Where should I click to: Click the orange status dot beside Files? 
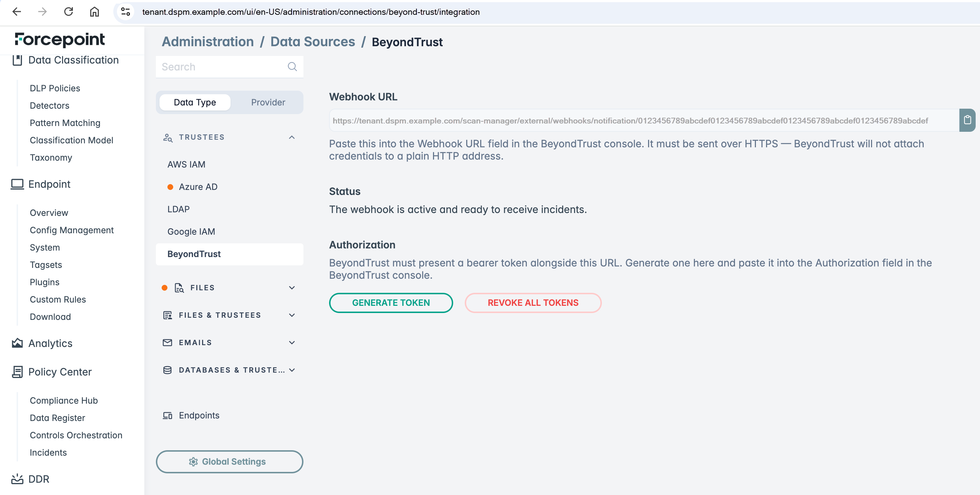coord(165,288)
